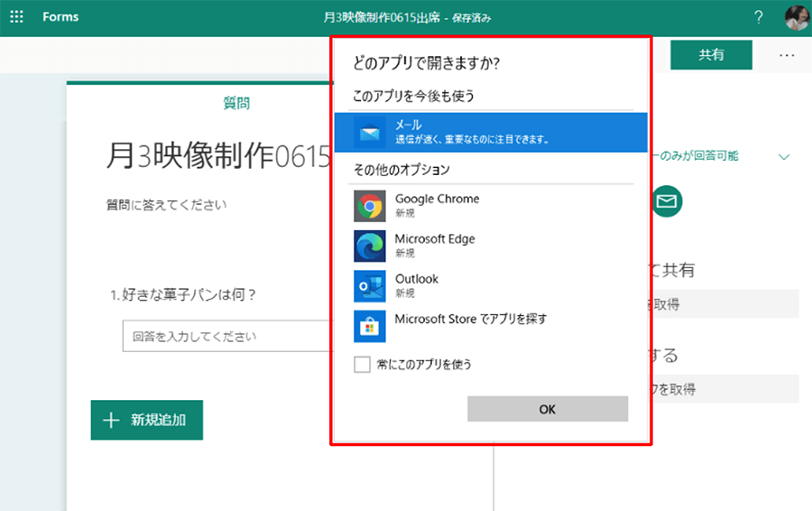Viewport: 812px width, 511px height.
Task: Click the header title 月3映像制作0615出席
Action: (382, 18)
